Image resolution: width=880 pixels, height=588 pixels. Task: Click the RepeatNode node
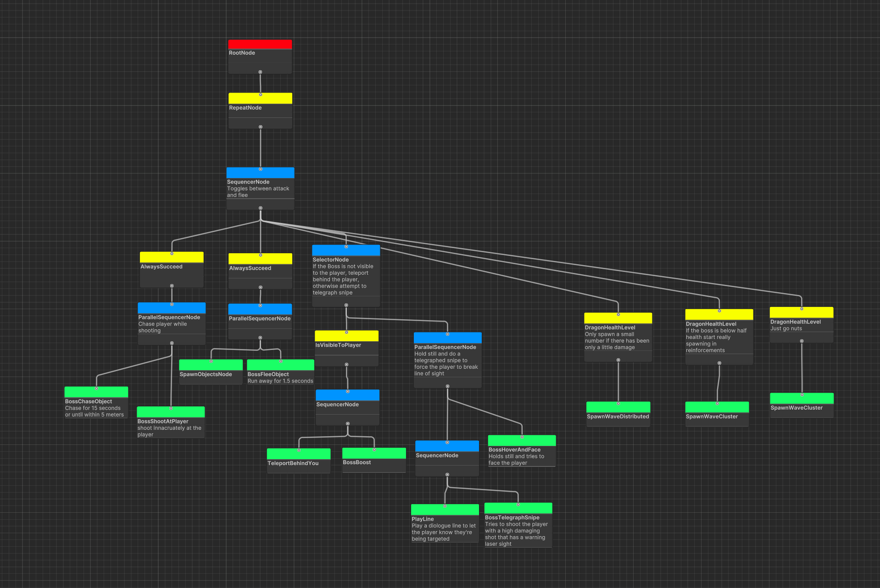coord(260,110)
